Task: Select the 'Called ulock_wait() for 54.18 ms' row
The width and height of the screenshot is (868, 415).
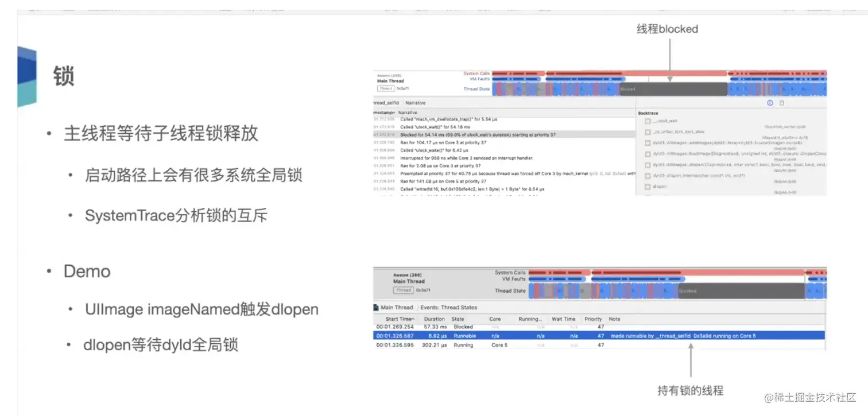Action: [x=505, y=127]
